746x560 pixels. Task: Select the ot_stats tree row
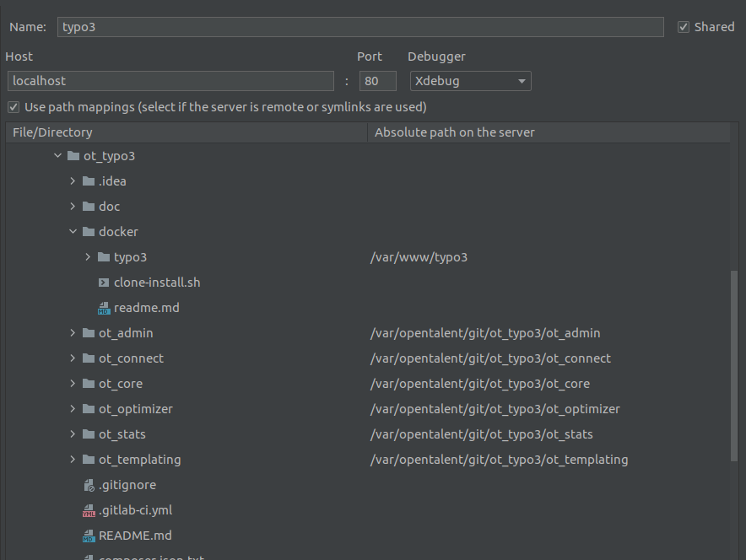point(121,433)
